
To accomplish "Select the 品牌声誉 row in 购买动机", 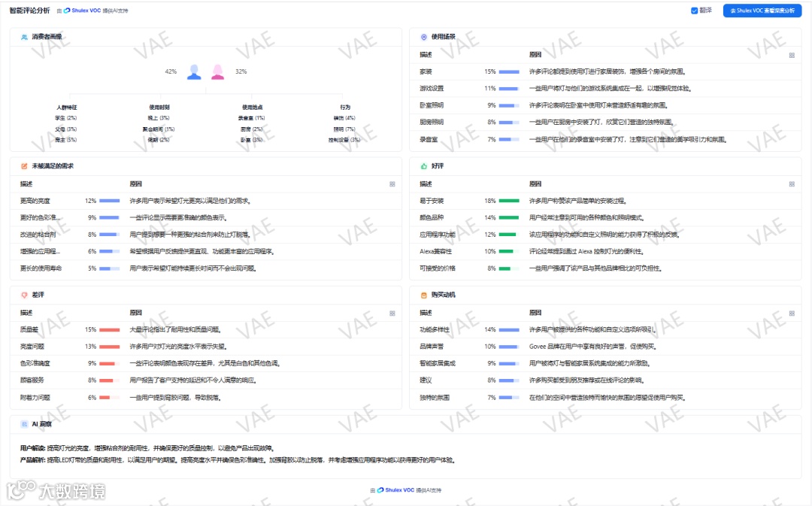I will pos(605,347).
